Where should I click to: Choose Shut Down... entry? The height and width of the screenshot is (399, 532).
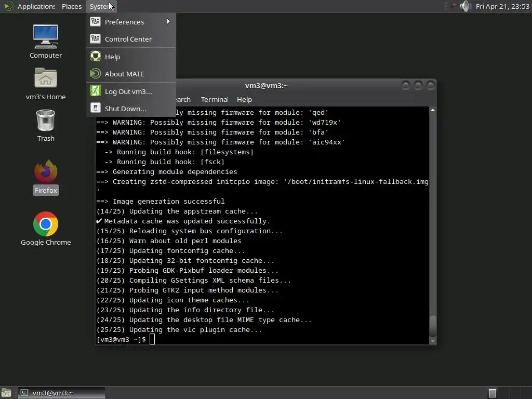coord(131,109)
